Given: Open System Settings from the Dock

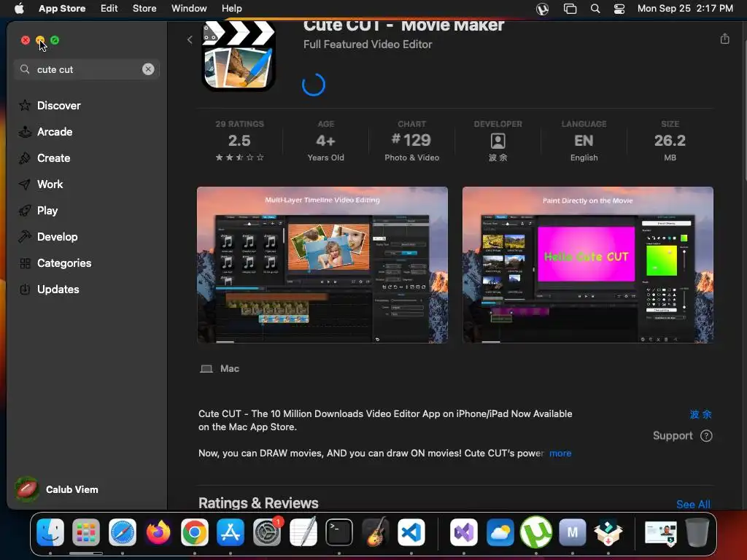Looking at the screenshot, I should pyautogui.click(x=267, y=532).
